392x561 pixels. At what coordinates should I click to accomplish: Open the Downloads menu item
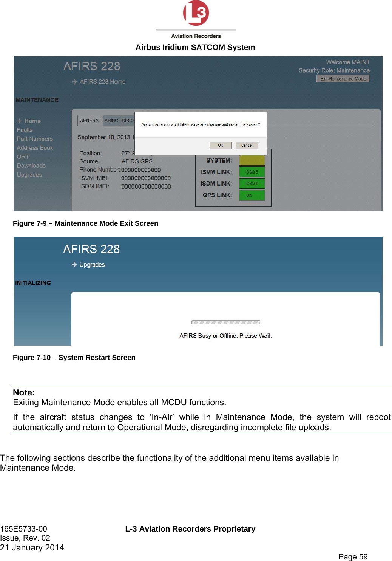31,166
